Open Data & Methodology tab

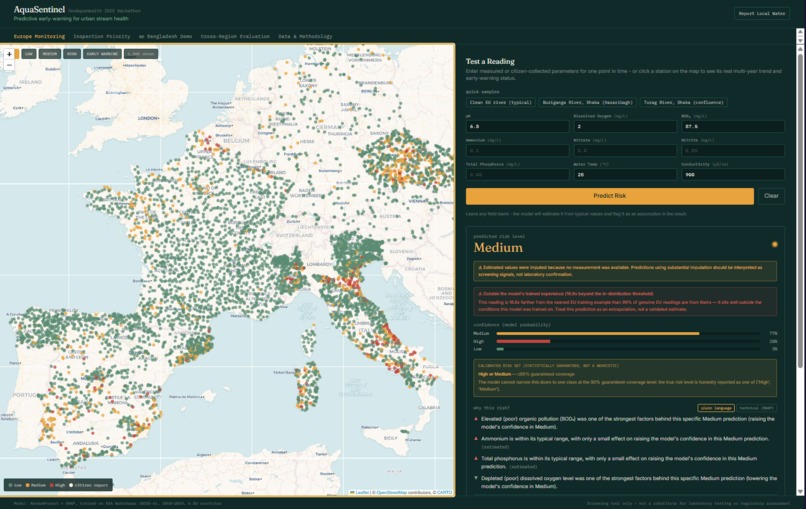tap(305, 37)
